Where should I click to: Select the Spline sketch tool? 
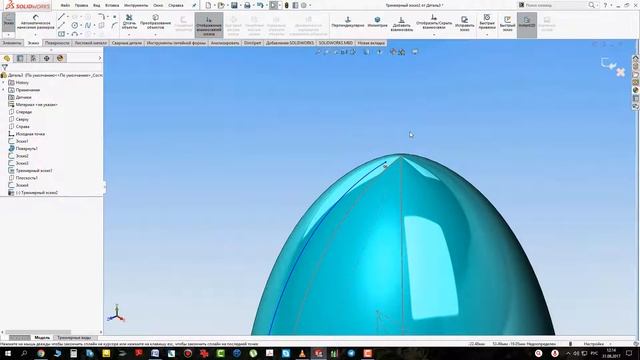pyautogui.click(x=88, y=25)
